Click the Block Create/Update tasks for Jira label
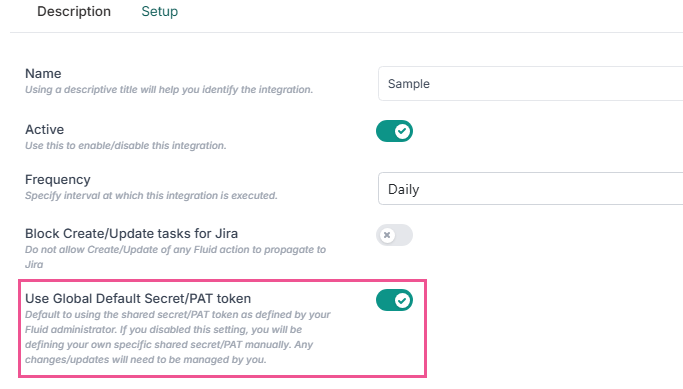 tap(131, 234)
